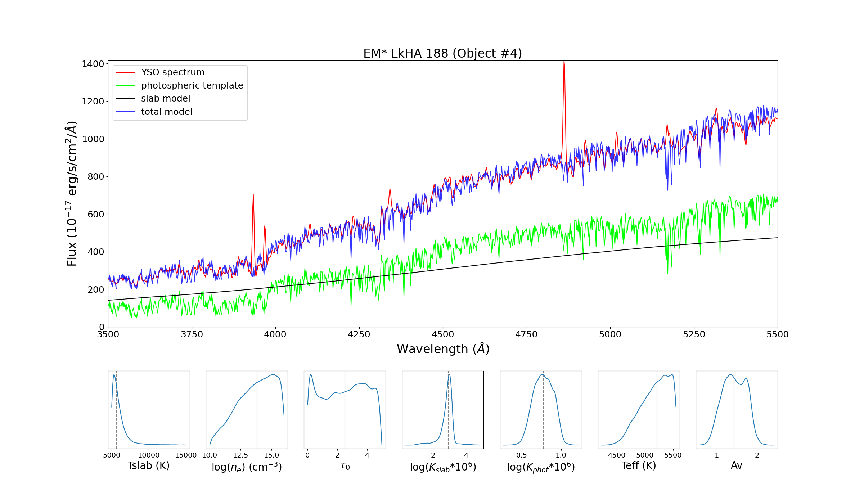Image resolution: width=864 pixels, height=504 pixels.
Task: Click the 4500 wavelength tick label
Action: coord(442,334)
